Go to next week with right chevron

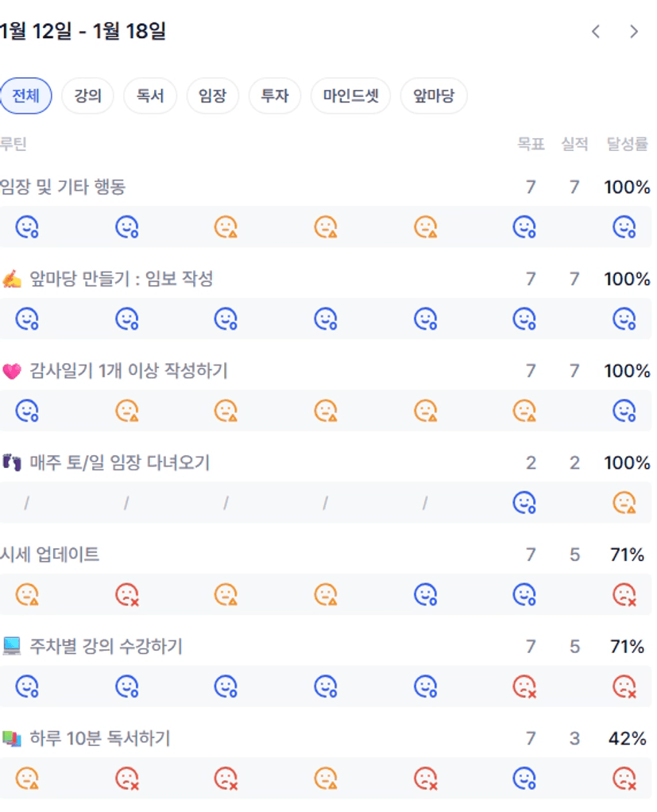pos(634,32)
